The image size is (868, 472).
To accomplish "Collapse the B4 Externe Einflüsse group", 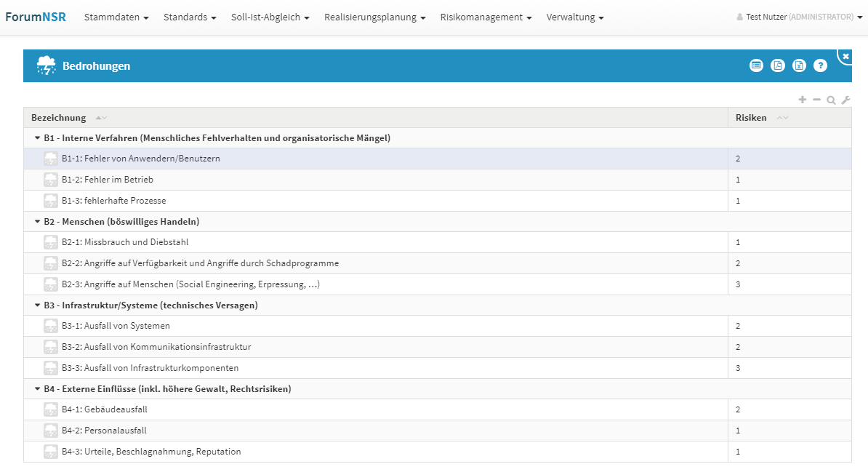I will pos(37,389).
